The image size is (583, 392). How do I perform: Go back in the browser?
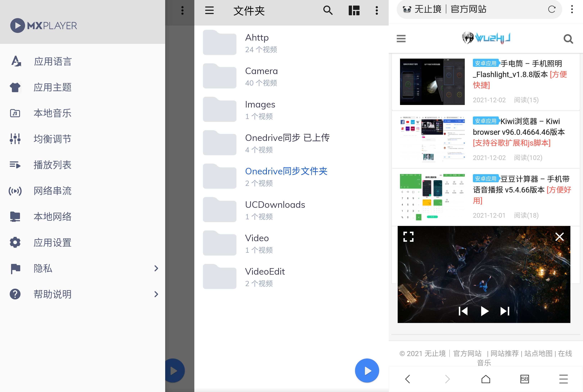pyautogui.click(x=408, y=379)
